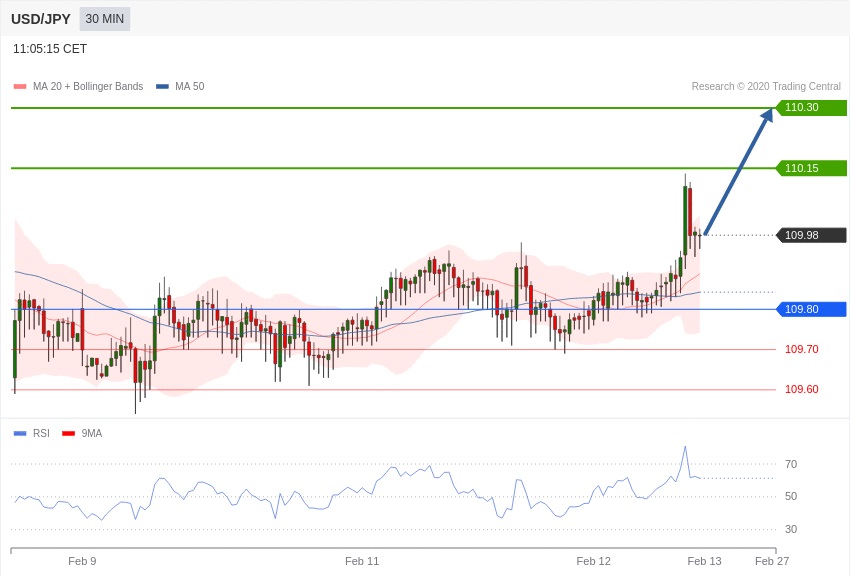Image resolution: width=850 pixels, height=576 pixels.
Task: Select the green 110.30 resistance label
Action: (802, 108)
